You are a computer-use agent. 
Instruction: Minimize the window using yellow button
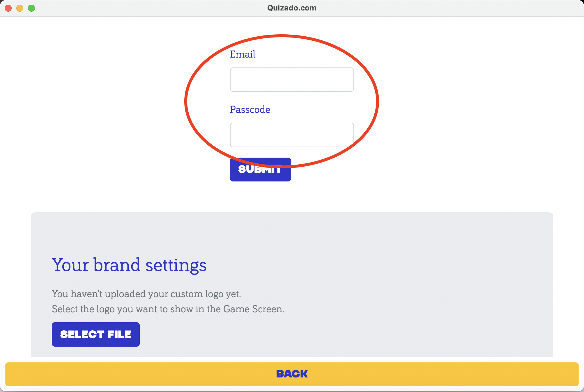click(20, 8)
